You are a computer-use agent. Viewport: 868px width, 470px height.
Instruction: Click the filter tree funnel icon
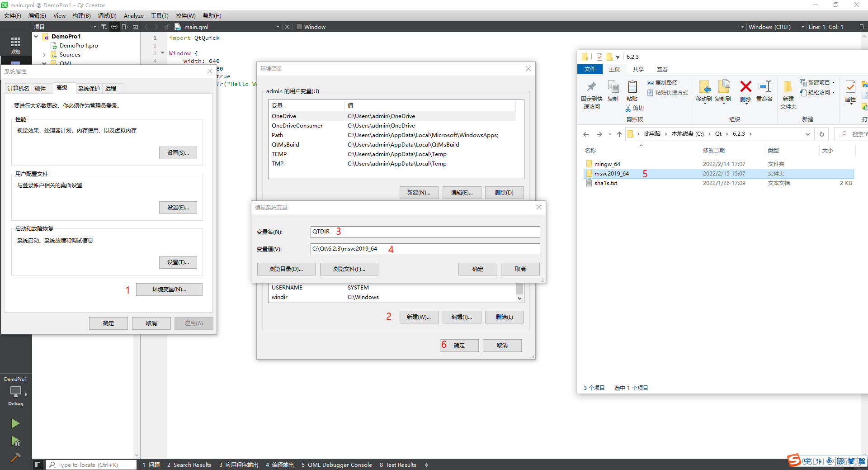104,27
